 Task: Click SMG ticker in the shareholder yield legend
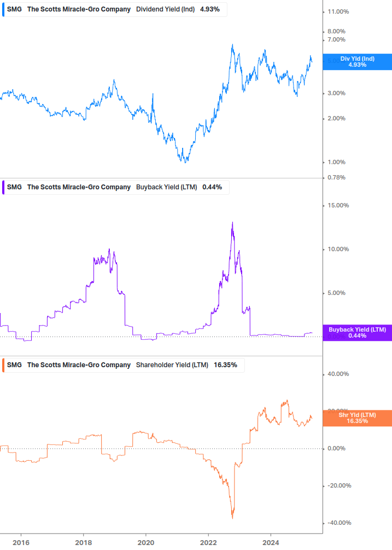click(14, 365)
